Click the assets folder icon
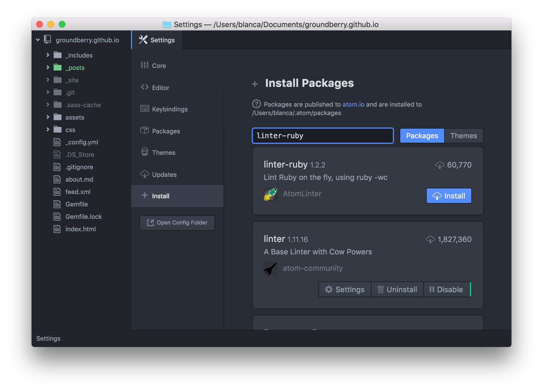This screenshot has height=392, width=543. (58, 117)
